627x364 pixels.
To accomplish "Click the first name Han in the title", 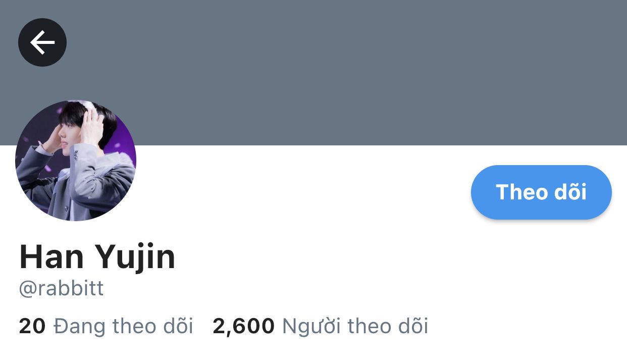I will pos(51,256).
